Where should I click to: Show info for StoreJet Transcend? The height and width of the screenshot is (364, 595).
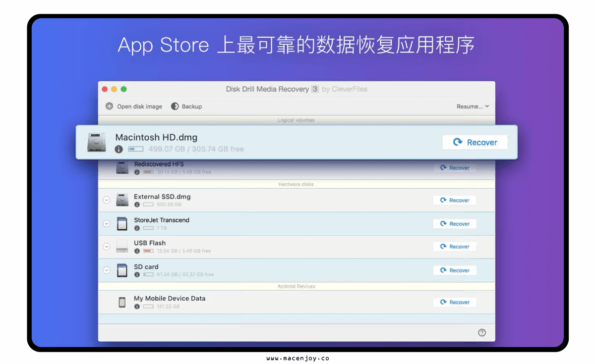pyautogui.click(x=137, y=228)
